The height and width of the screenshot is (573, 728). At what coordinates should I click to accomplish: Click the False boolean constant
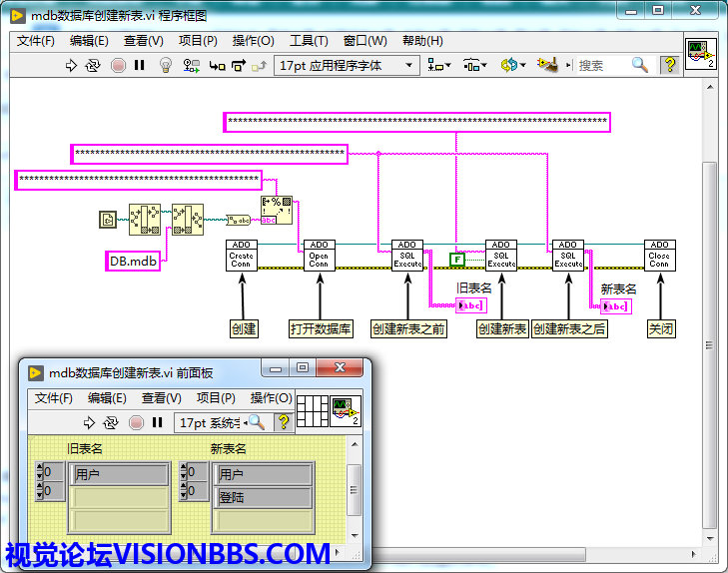[456, 260]
